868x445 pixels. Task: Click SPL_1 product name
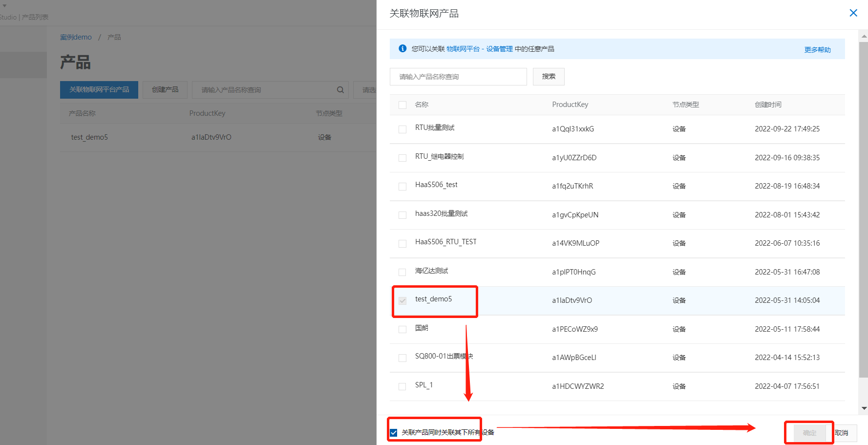(424, 385)
